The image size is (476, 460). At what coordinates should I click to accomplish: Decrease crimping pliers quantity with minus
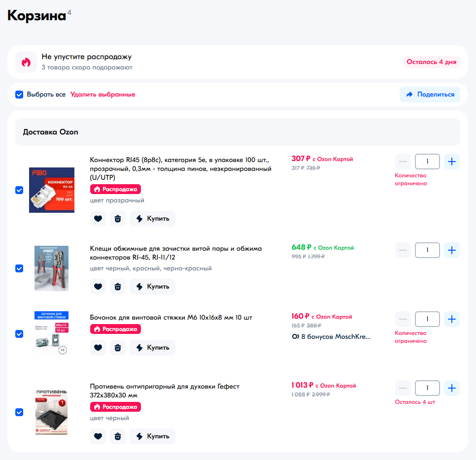click(403, 250)
